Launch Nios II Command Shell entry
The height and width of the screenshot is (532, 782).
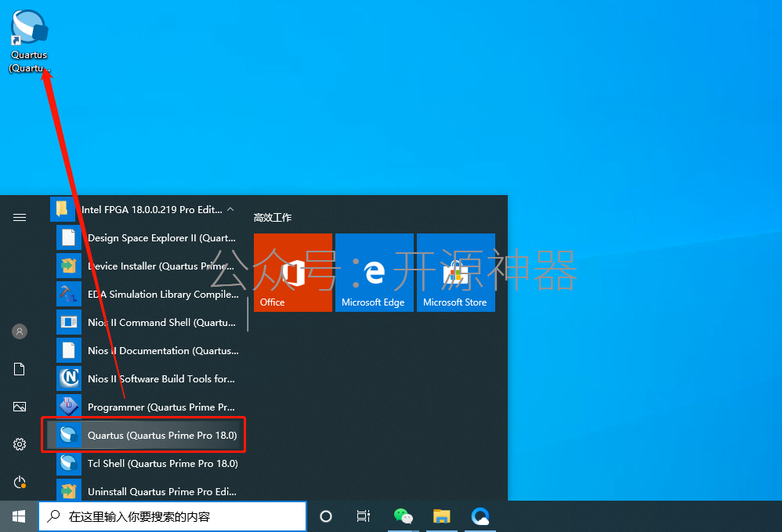pos(145,322)
